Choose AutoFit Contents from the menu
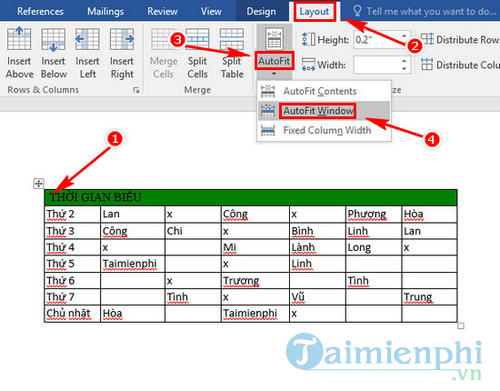 click(323, 91)
